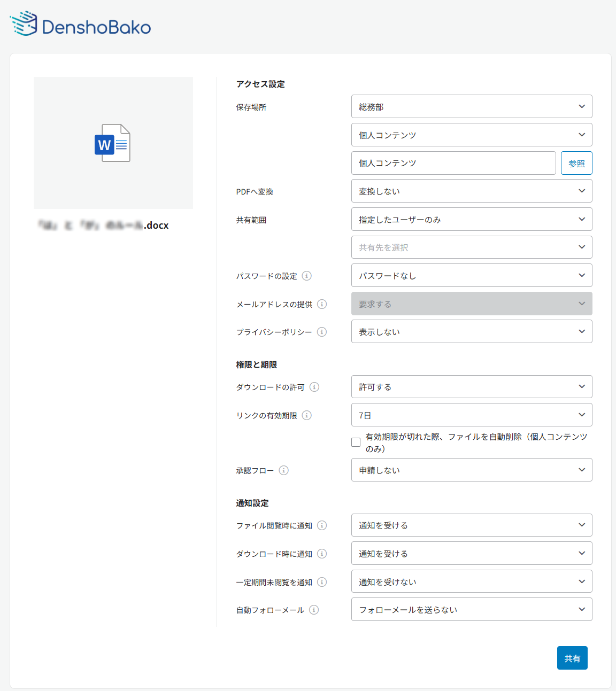Open the 総務部 save location dropdown
The image size is (616, 691).
pyautogui.click(x=472, y=106)
